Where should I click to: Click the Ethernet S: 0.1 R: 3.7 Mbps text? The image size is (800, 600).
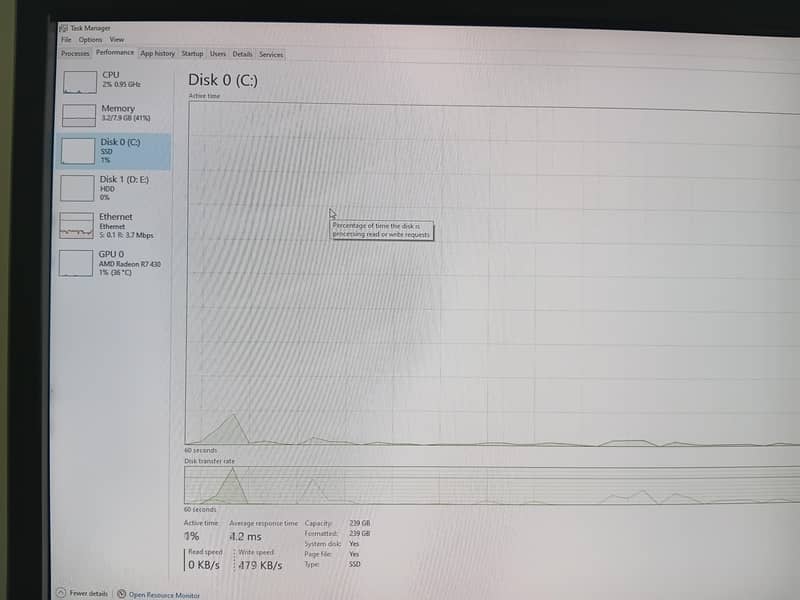(x=126, y=235)
